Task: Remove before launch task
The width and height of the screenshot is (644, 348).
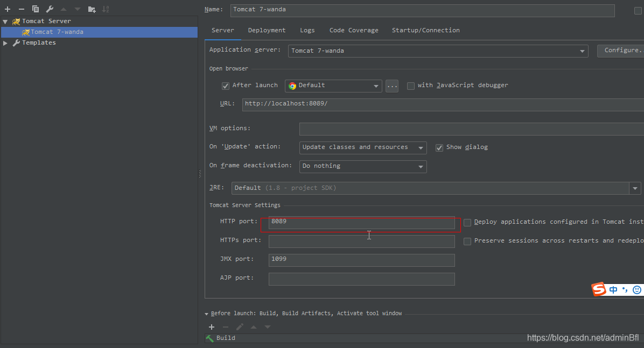Action: [226, 326]
